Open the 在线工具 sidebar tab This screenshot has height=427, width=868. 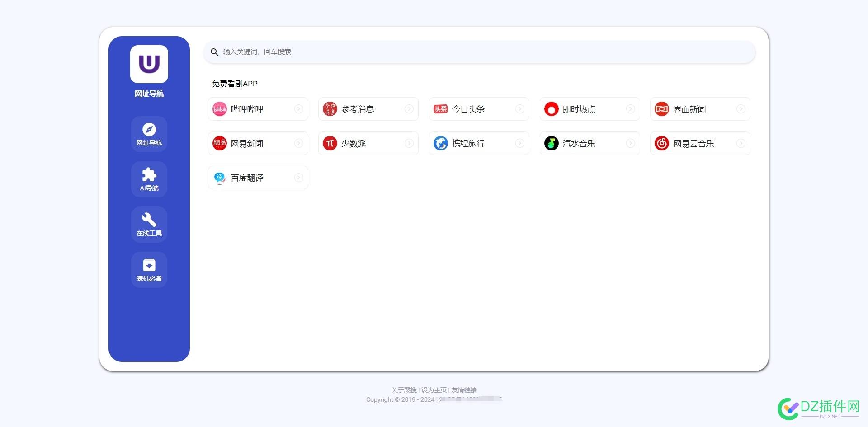click(149, 225)
